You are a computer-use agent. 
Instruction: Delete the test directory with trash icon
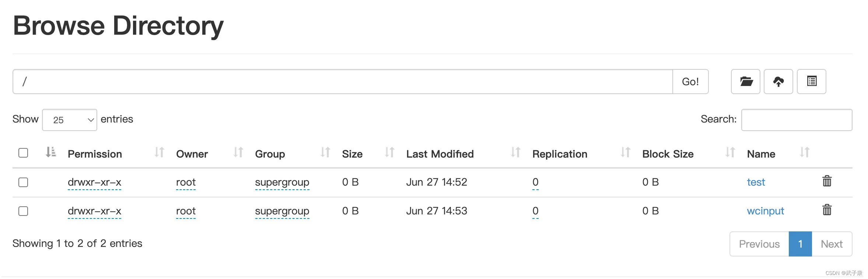click(x=827, y=181)
